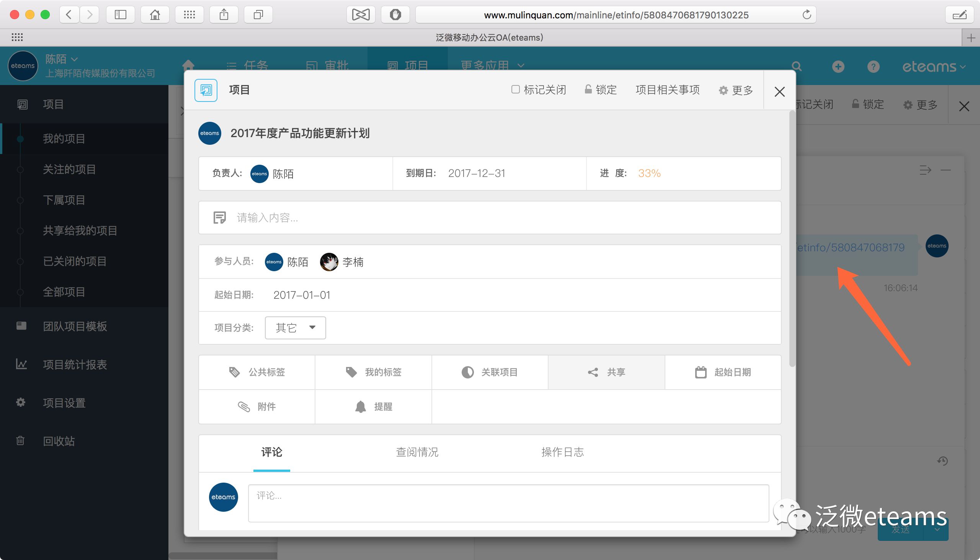Switch to the 查阅情况 tab
The width and height of the screenshot is (980, 560).
(x=417, y=452)
